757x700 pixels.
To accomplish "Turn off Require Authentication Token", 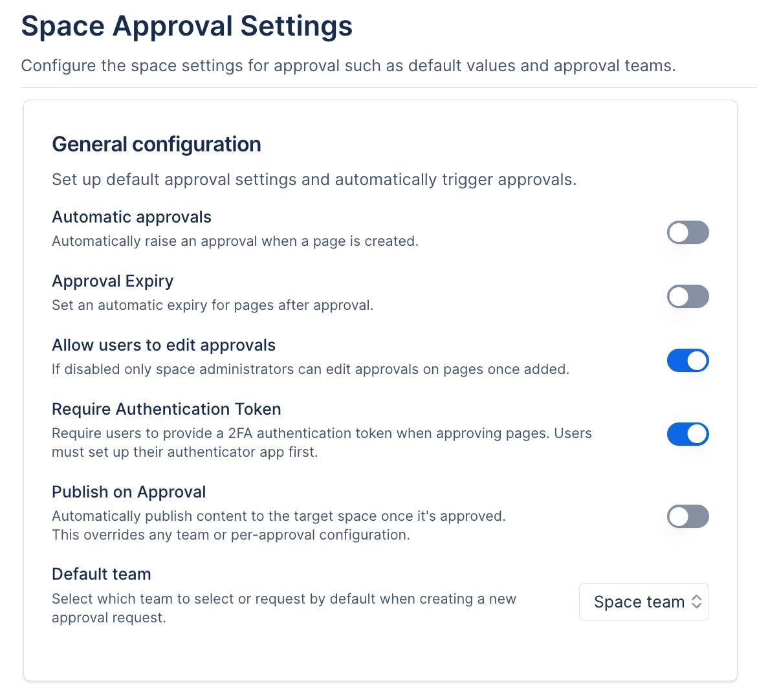I will click(x=688, y=434).
